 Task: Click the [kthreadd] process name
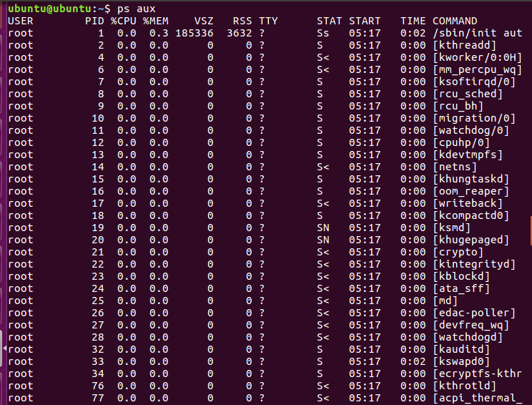pos(465,46)
